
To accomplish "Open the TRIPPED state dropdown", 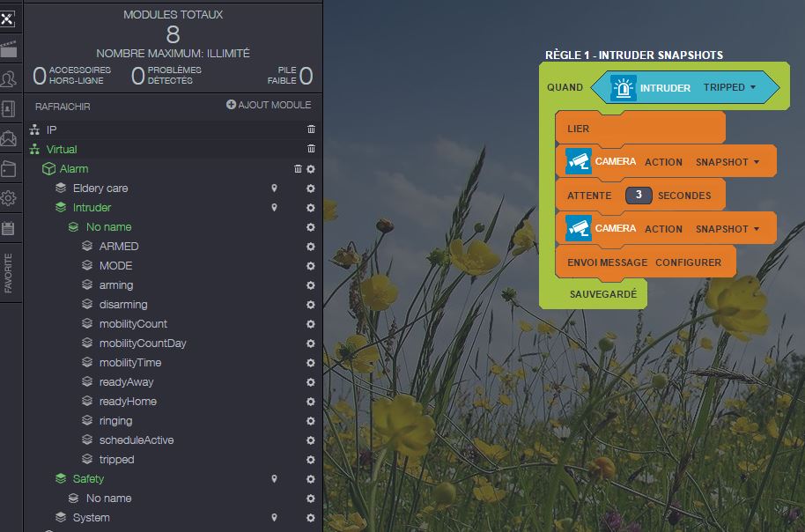I will (730, 88).
